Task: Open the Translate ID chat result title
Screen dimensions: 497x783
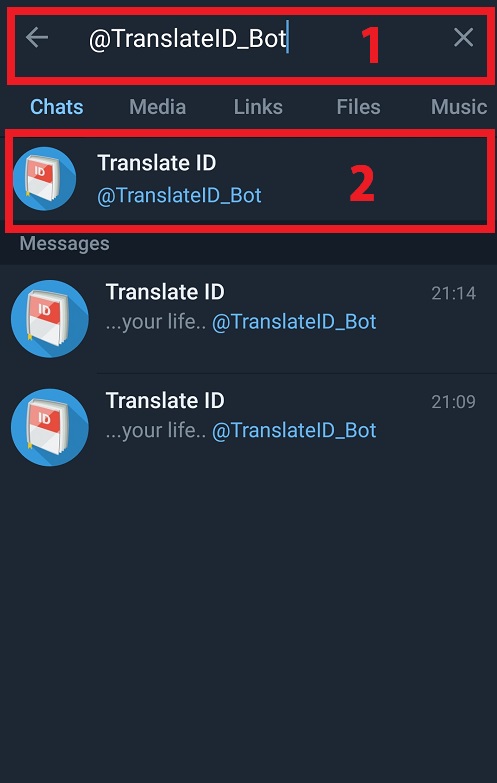Action: tap(156, 163)
